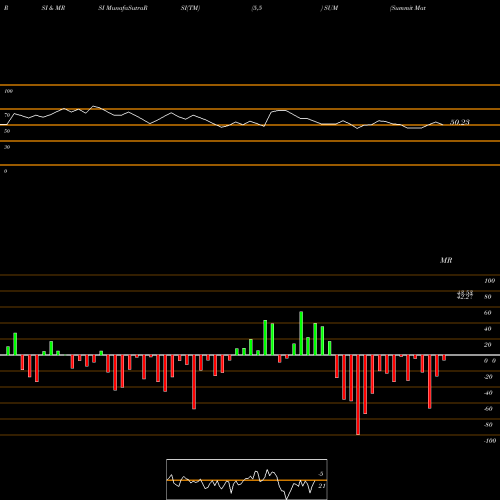Click the value -5 in the mini chart
This screenshot has width=500, height=500.
tap(321, 474)
